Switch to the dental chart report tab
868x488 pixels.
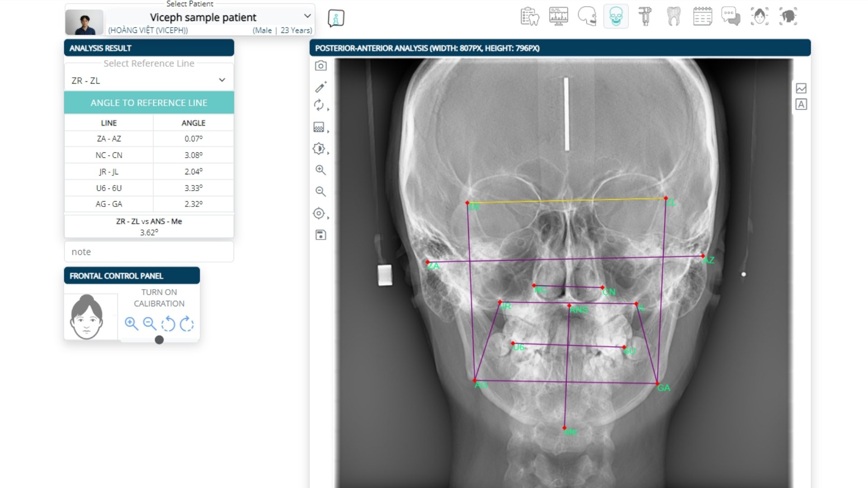point(529,17)
